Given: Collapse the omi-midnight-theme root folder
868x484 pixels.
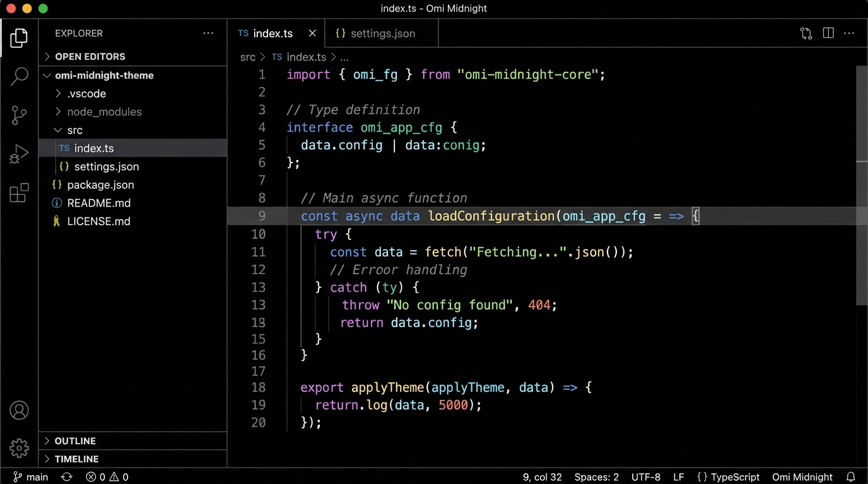Looking at the screenshot, I should point(132,75).
